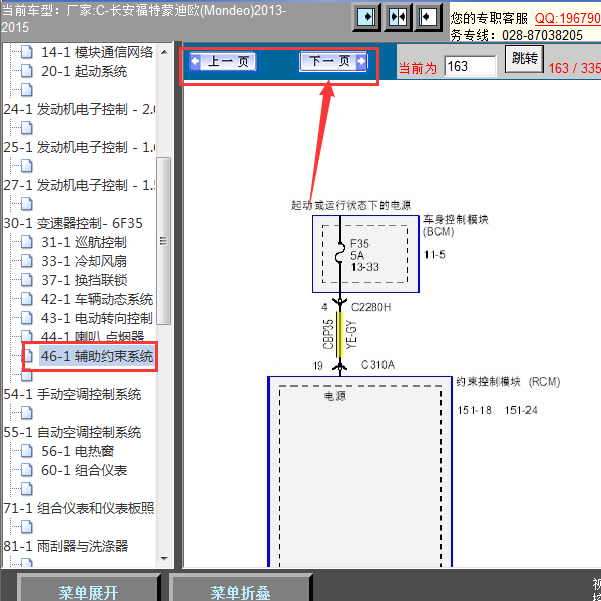Select 44-1 喇叭 点烟器 in tree

92,336
